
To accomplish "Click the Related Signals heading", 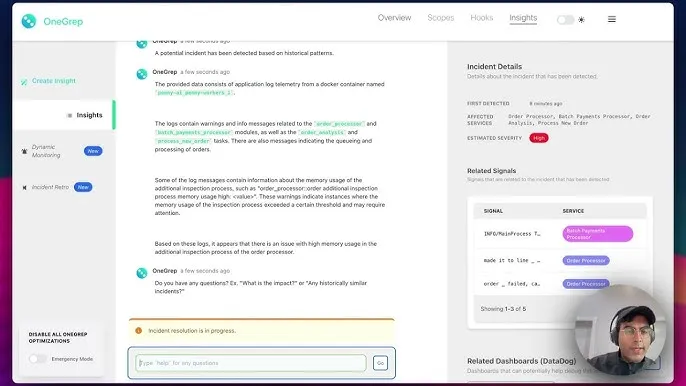I will [491, 171].
